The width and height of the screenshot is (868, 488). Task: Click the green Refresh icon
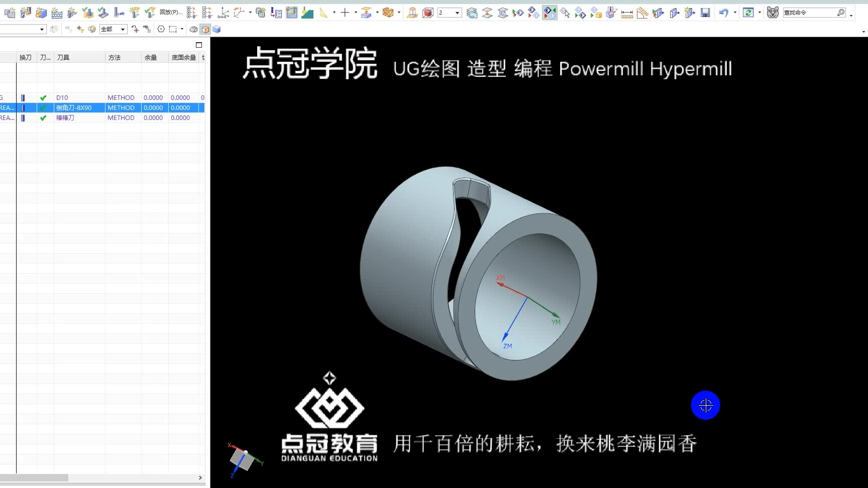click(x=748, y=13)
